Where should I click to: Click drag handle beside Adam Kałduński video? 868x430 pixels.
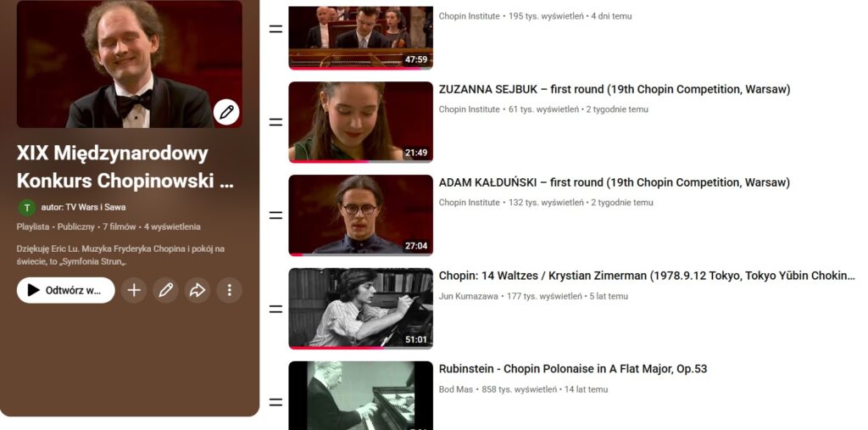275,215
